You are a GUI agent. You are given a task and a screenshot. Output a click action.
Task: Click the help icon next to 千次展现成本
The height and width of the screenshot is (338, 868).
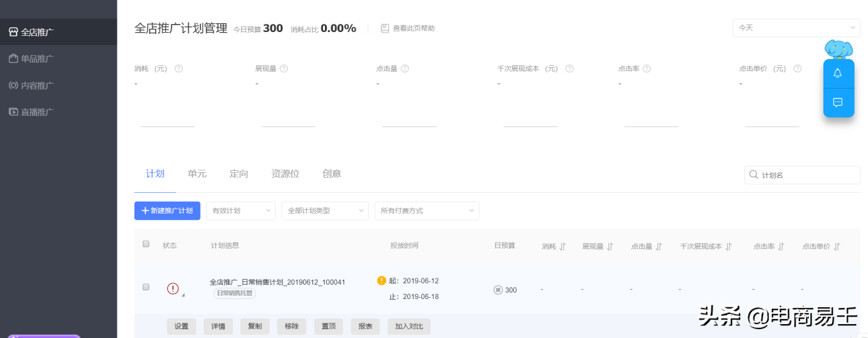tap(569, 68)
